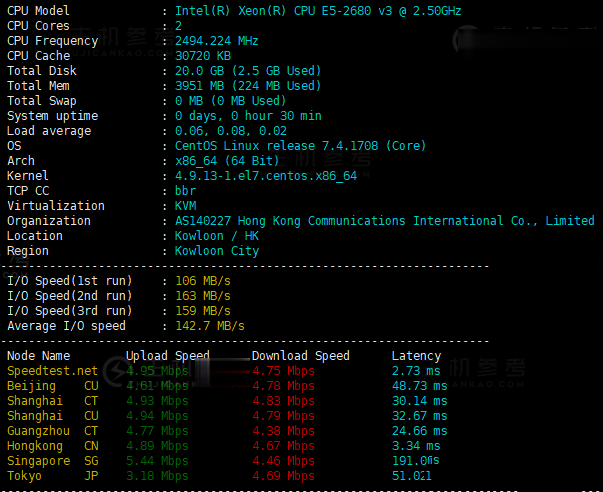Select the Tokyo JP node name
The width and height of the screenshot is (603, 492).
coord(53,476)
